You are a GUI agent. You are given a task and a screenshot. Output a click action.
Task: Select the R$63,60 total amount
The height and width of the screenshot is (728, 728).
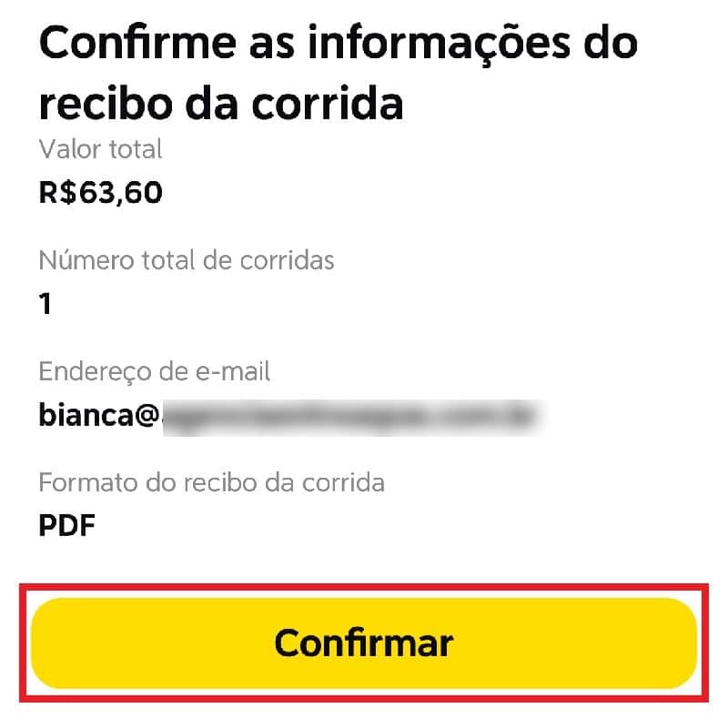(100, 192)
